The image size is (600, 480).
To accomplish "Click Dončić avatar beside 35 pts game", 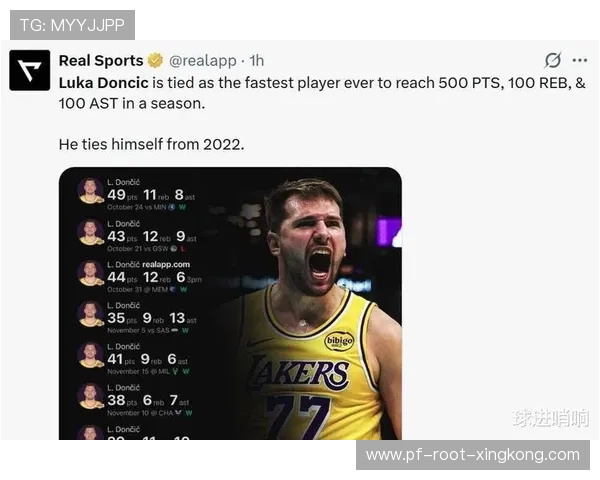I will coord(90,314).
